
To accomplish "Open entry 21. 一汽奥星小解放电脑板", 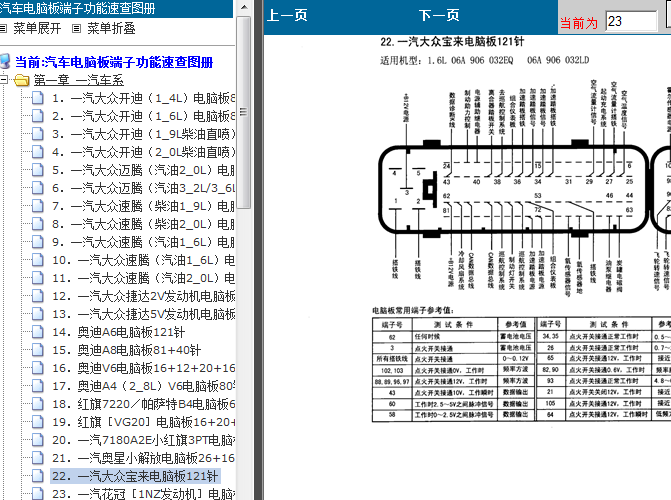I will click(143, 458).
